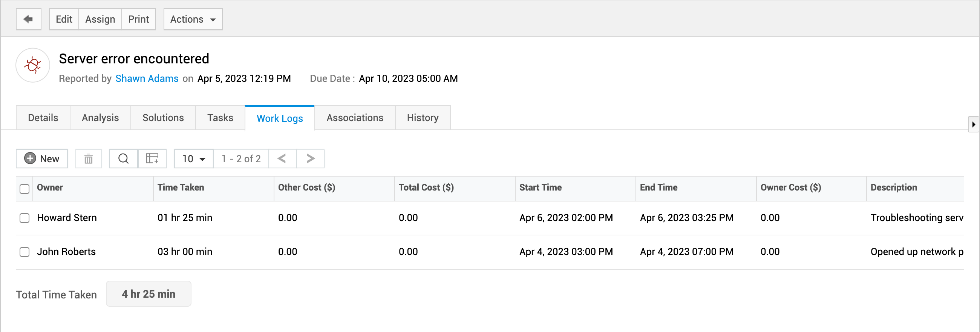Open the column chooser table icon

click(x=152, y=159)
